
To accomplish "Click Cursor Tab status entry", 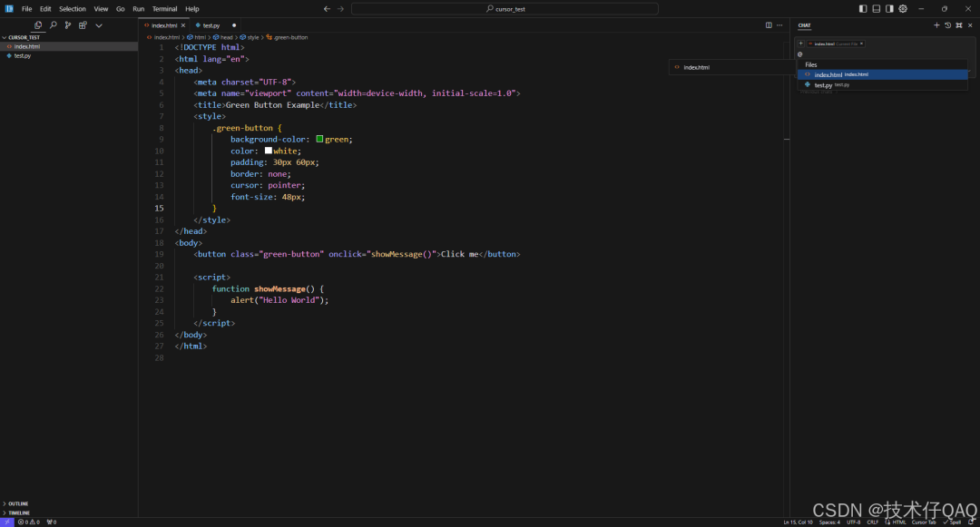I will point(924,522).
